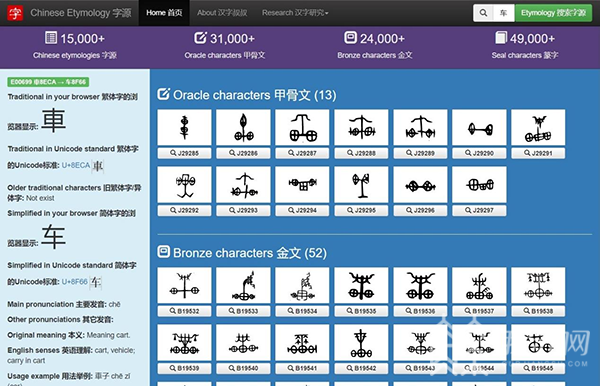
Task: Click the Chinese etymologies table icon
Action: click(51, 38)
